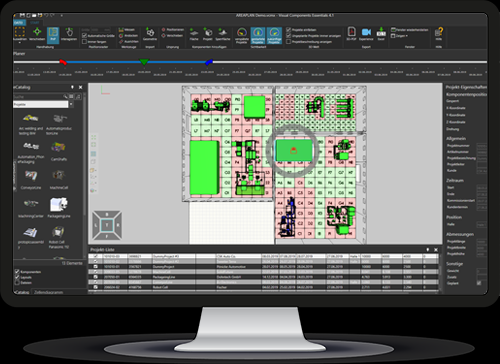Select the PackagingLine catalog item
Viewport: 500px width, 364px height.
(x=59, y=208)
